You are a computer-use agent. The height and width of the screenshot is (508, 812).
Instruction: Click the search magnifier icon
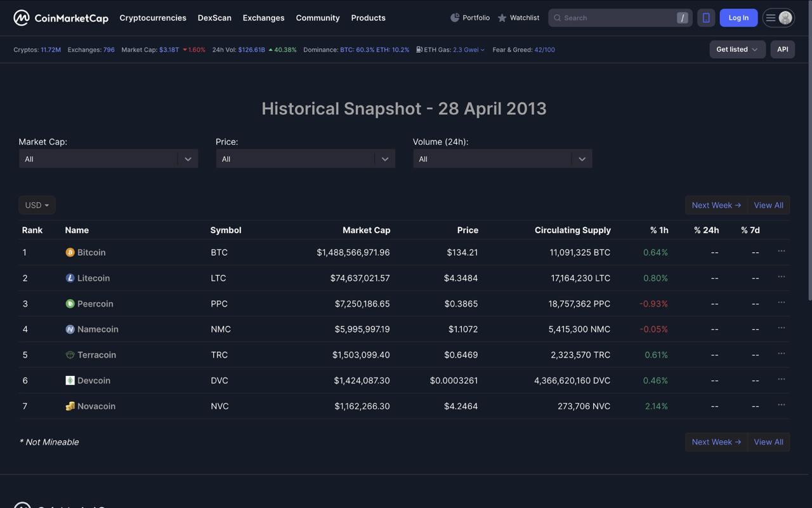tap(558, 18)
